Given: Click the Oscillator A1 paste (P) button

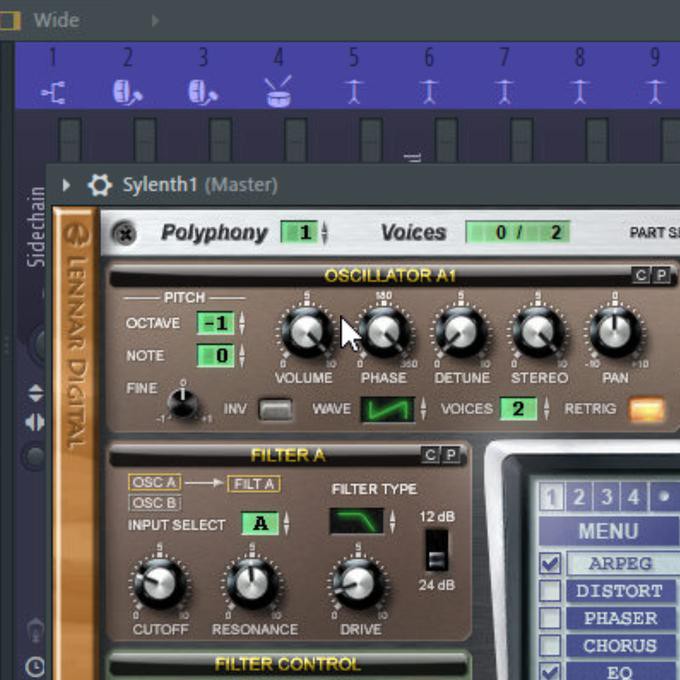Looking at the screenshot, I should pyautogui.click(x=661, y=275).
